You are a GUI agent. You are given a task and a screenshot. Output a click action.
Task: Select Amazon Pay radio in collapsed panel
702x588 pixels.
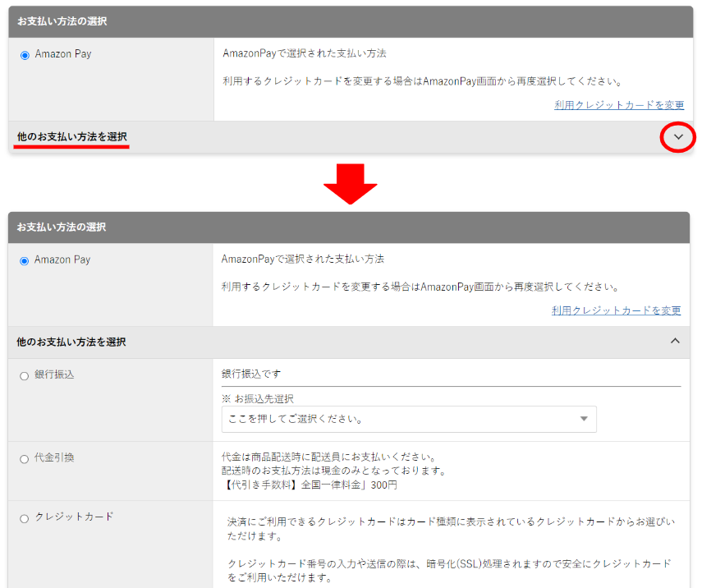click(x=25, y=55)
